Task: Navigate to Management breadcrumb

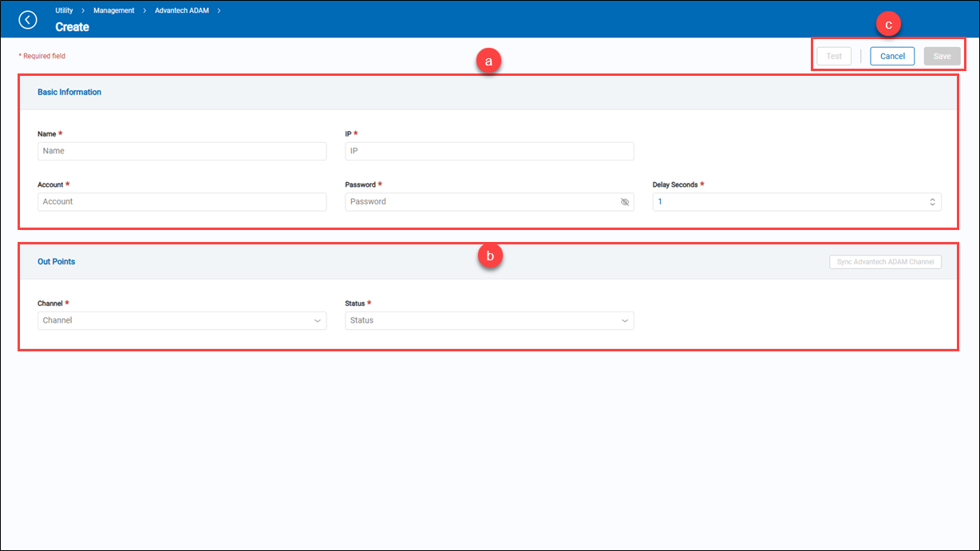Action: click(113, 10)
